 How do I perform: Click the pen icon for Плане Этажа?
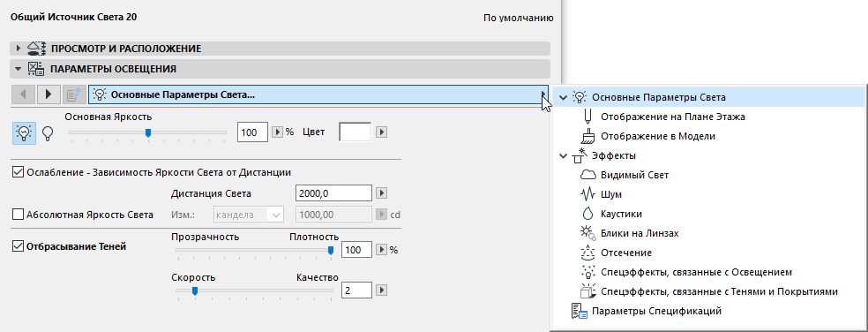pyautogui.click(x=587, y=117)
